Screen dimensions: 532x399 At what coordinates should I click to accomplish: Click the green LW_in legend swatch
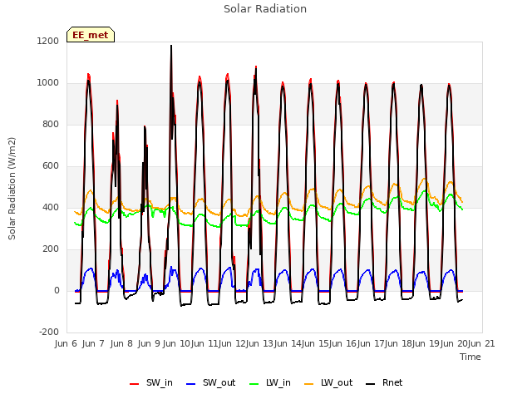click(254, 384)
